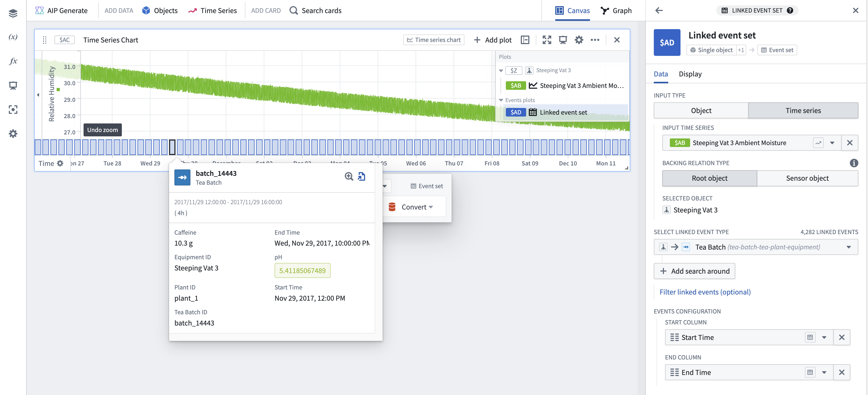Collapse the Events plots group
Screen dimensions: 868x395
point(501,100)
